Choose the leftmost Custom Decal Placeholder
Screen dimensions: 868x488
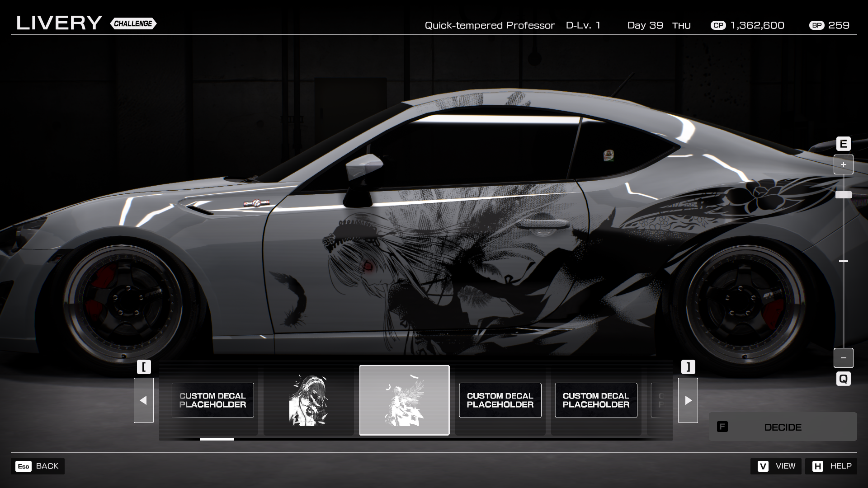tap(212, 400)
